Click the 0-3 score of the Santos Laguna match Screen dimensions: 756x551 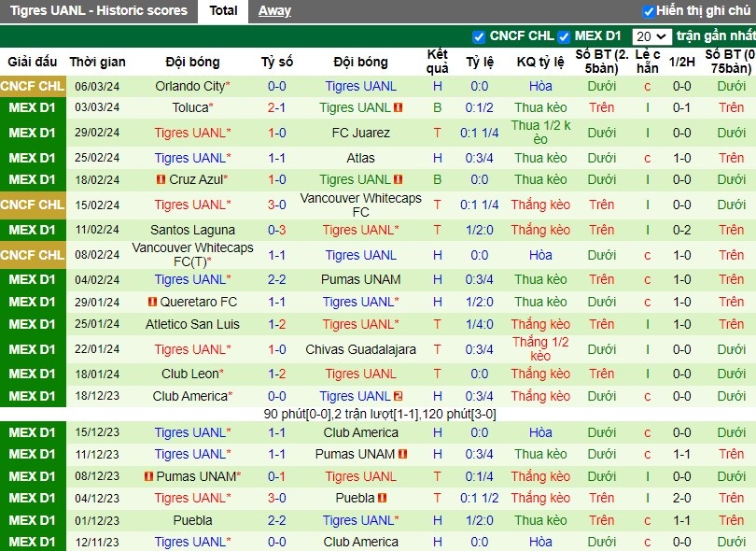pos(277,230)
